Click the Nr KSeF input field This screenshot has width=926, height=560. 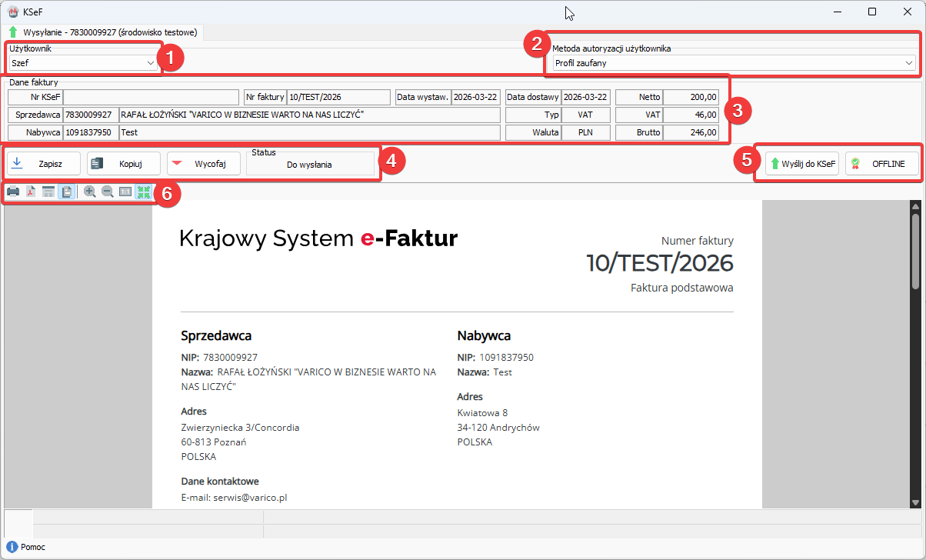151,98
